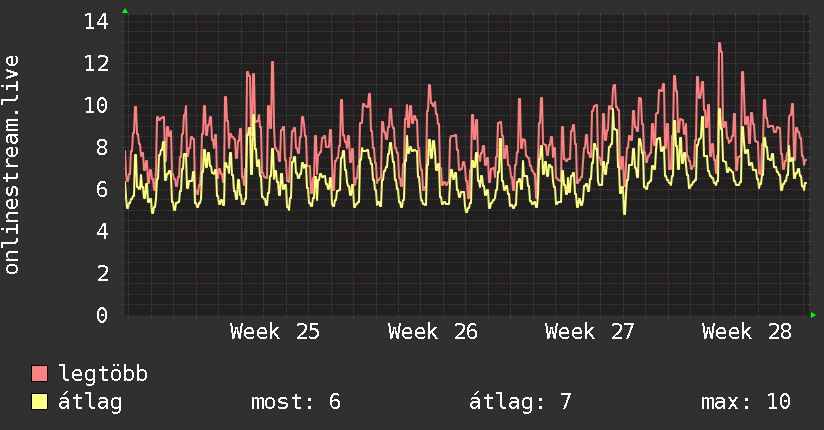Image resolution: width=824 pixels, height=430 pixels.
Task: Click the átlag legend label
Action: pos(90,402)
